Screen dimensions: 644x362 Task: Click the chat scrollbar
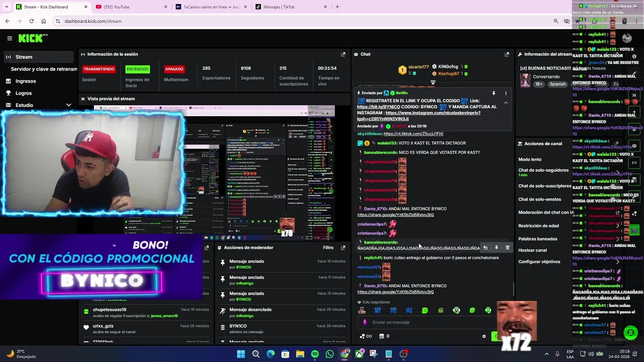[x=513, y=289]
